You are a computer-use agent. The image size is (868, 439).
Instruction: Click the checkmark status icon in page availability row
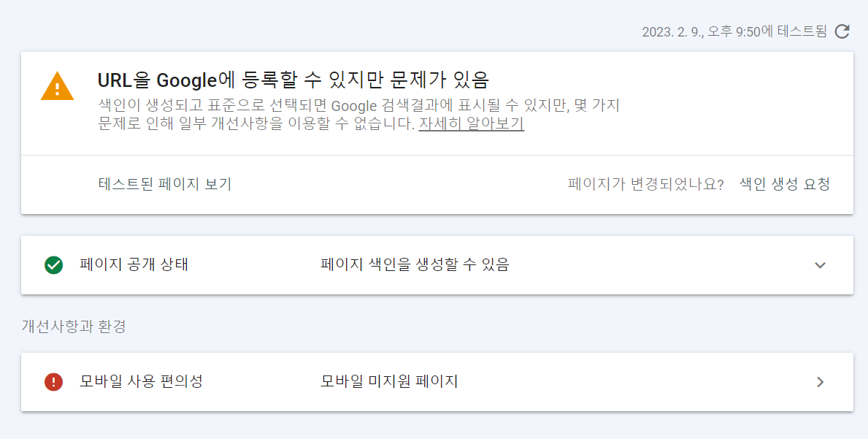(x=53, y=265)
